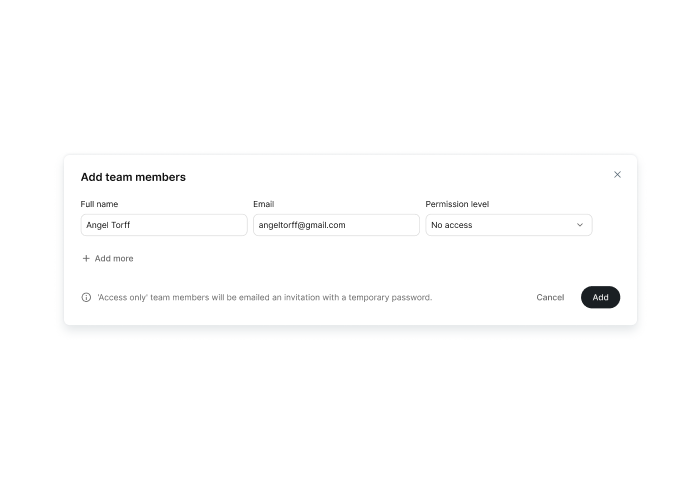This screenshot has width=700, height=480.
Task: Click the Permission level label
Action: tap(457, 204)
